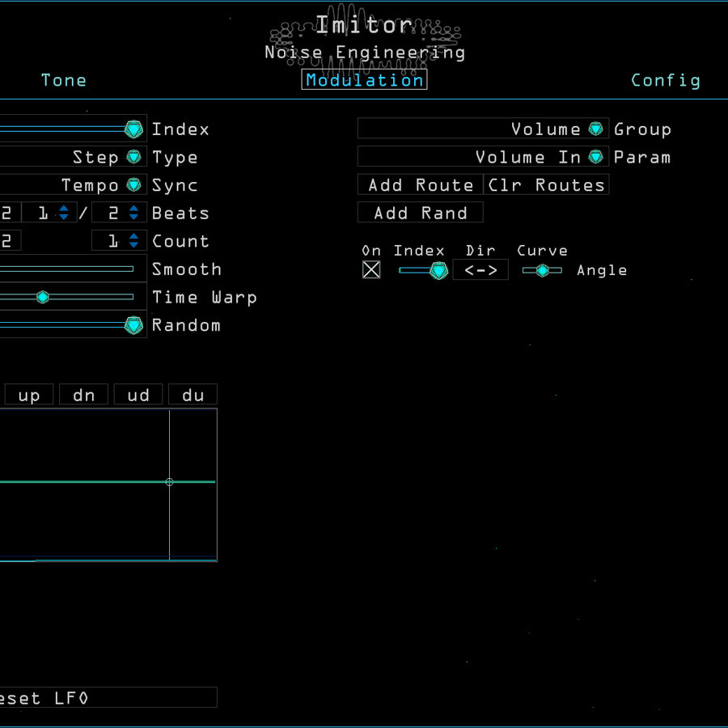Image resolution: width=728 pixels, height=728 pixels.
Task: Select the Modulation tab
Action: (x=364, y=80)
